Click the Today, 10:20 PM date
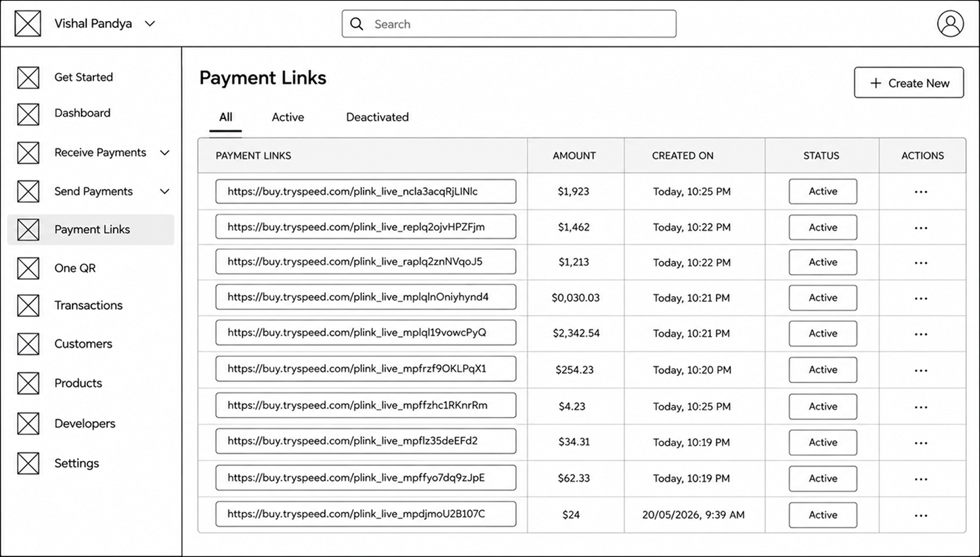The width and height of the screenshot is (980, 557). pyautogui.click(x=692, y=370)
